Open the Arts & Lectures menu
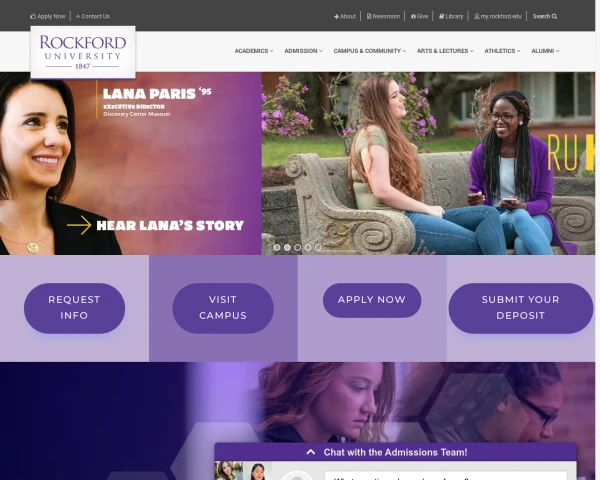Image resolution: width=600 pixels, height=480 pixels. pyautogui.click(x=445, y=51)
